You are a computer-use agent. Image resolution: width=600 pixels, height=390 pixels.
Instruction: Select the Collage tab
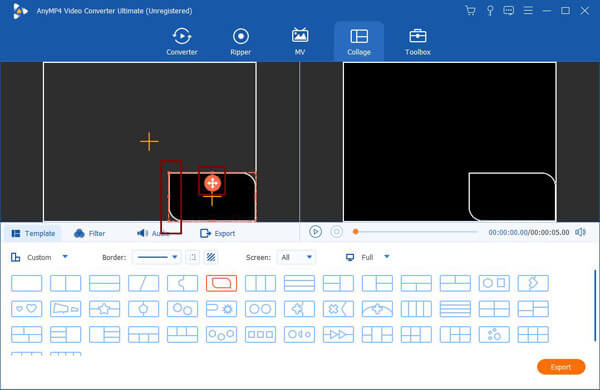coord(359,41)
